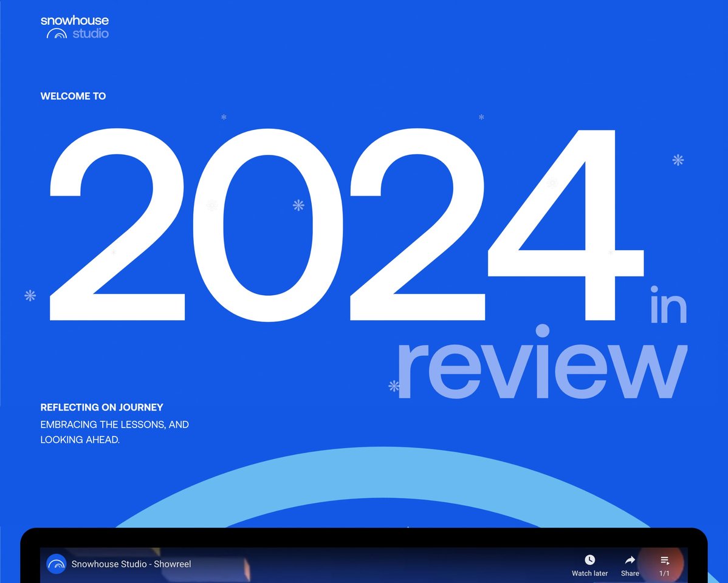Click the Watch later label text
The width and height of the screenshot is (728, 583).
589,573
